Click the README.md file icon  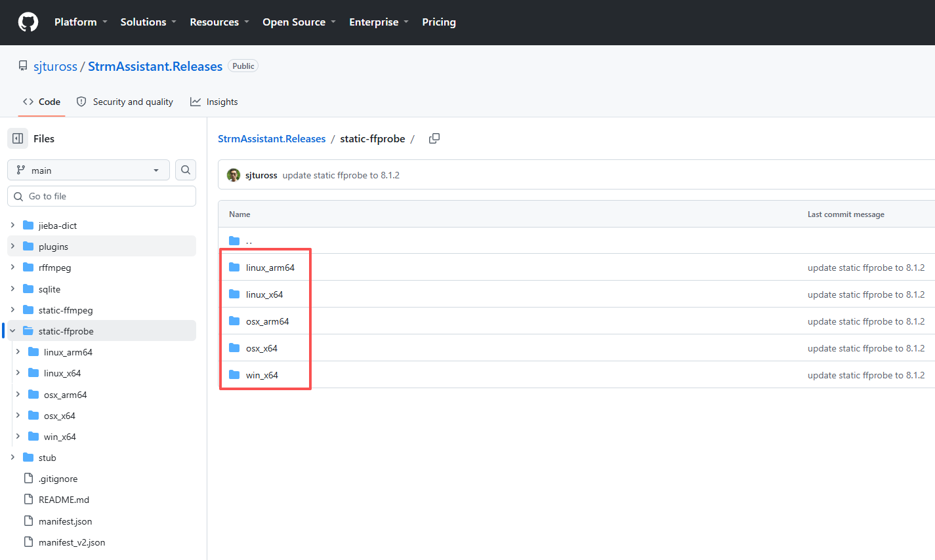click(28, 500)
